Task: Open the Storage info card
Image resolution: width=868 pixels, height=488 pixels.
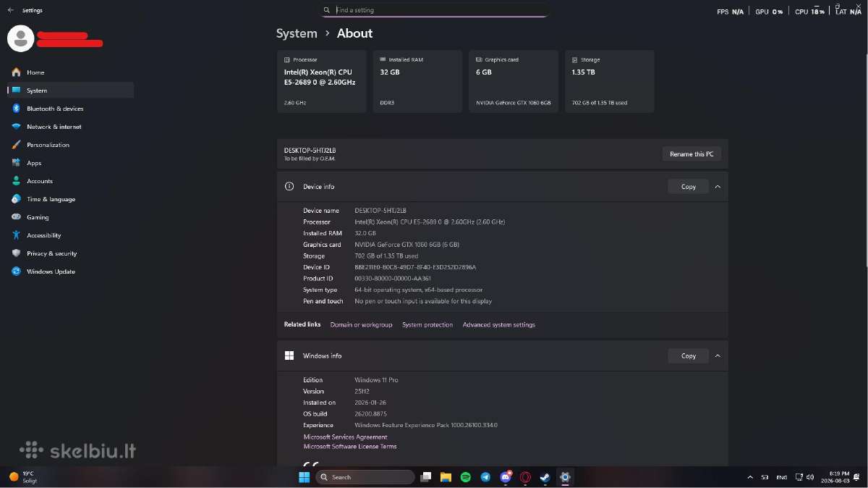Action: tap(610, 81)
